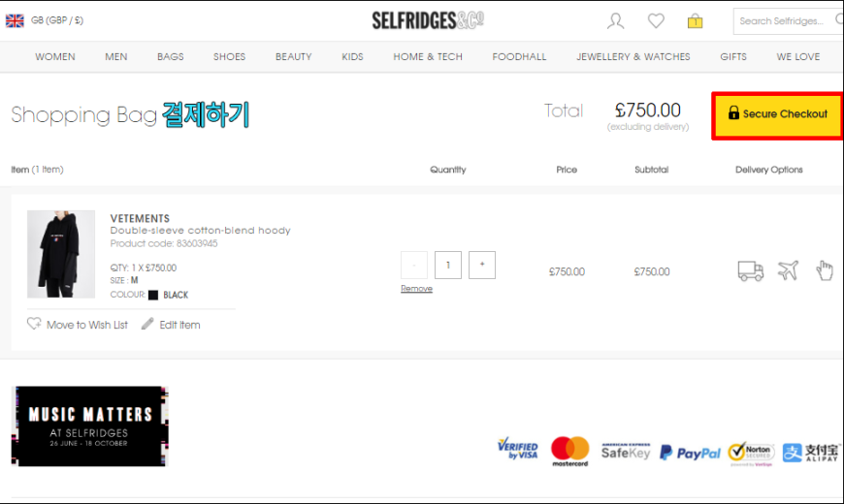Image resolution: width=844 pixels, height=504 pixels.
Task: Decrease quantity with the minus button
Action: (x=414, y=265)
